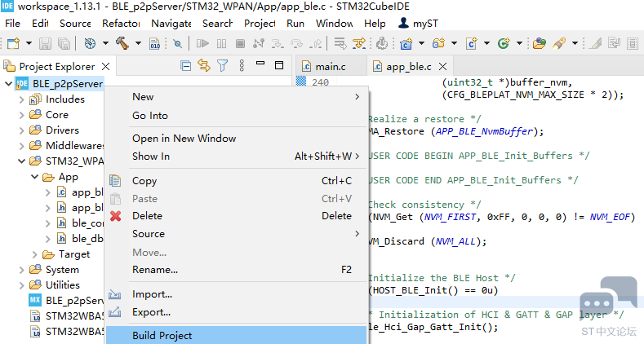The image size is (644, 344).
Task: Click the Skip All Breakpoints icon
Action: tap(177, 43)
